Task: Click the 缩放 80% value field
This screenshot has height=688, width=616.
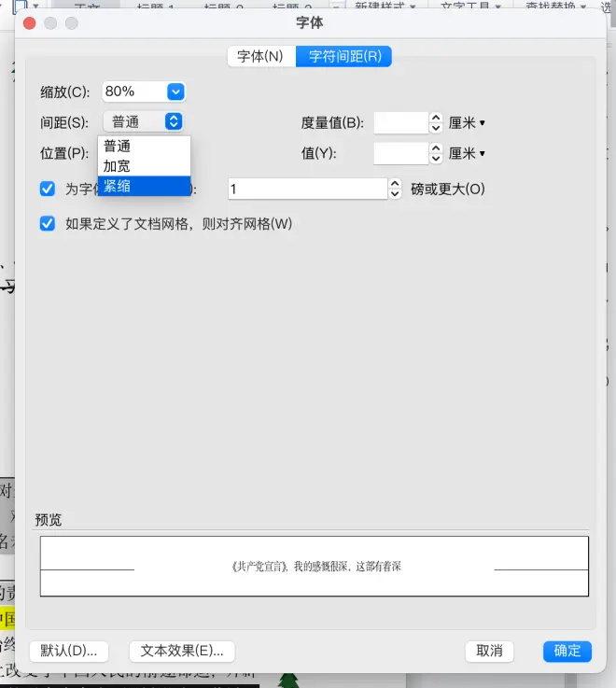Action: (x=134, y=91)
